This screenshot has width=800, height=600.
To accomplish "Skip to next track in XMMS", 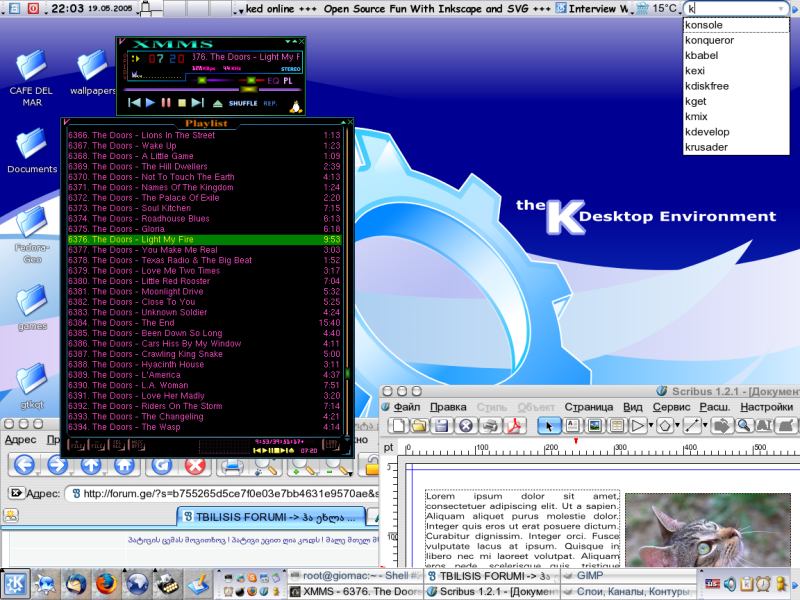I will [198, 102].
